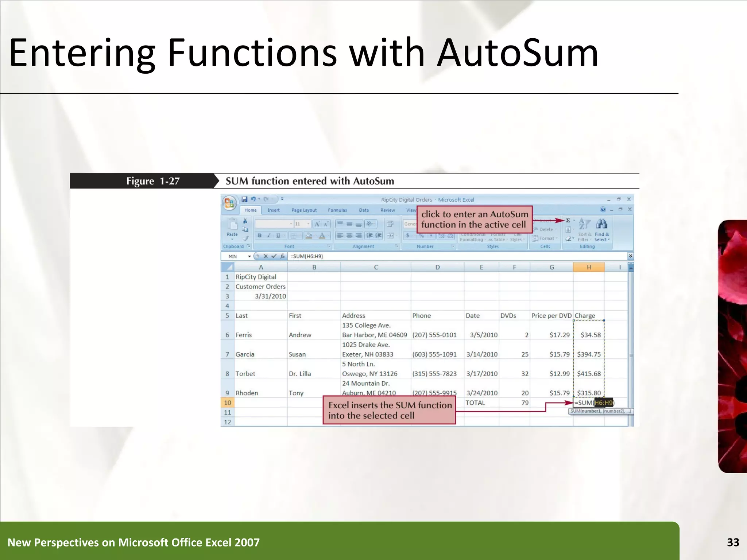Image resolution: width=747 pixels, height=560 pixels.
Task: Switch to the Insert tab
Action: pyautogui.click(x=274, y=210)
